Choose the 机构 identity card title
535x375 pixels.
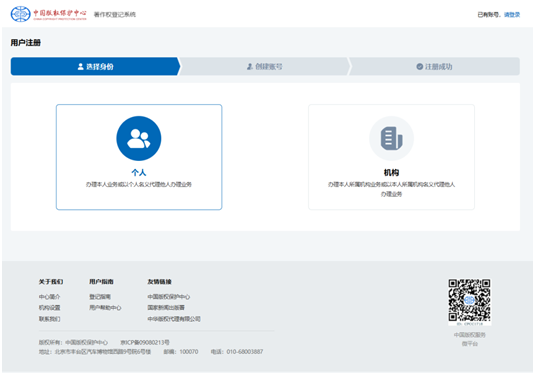tap(391, 172)
